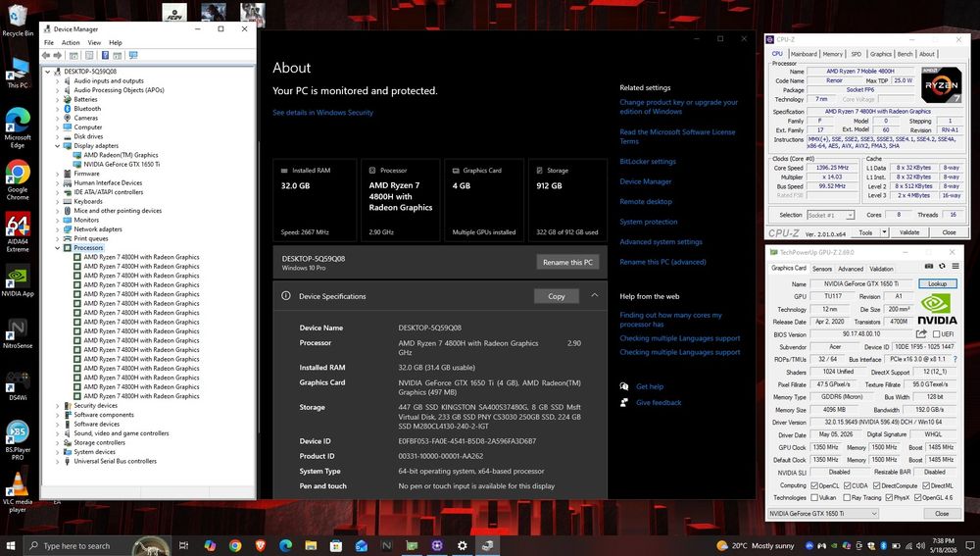The image size is (980, 556).
Task: Click the Validate button in CPU-Z
Action: tap(908, 232)
